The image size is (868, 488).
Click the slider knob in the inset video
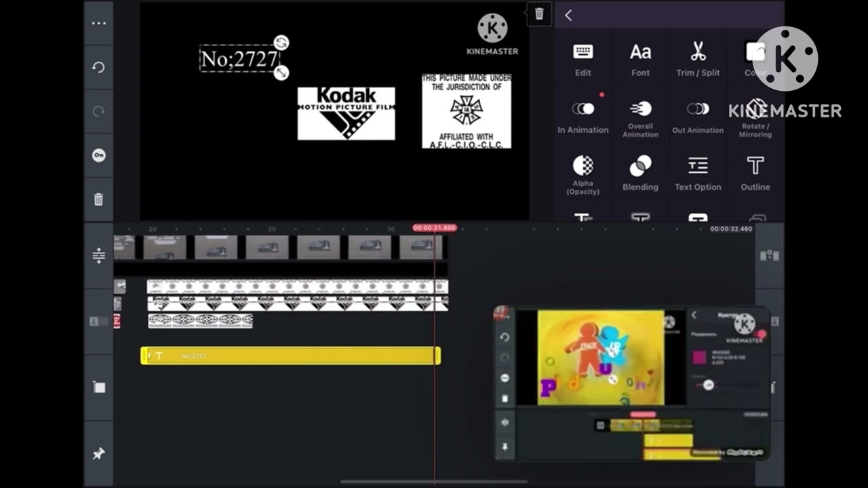(709, 385)
